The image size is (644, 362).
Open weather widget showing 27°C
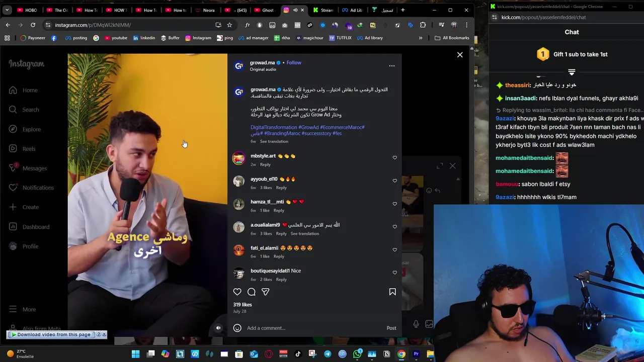(x=20, y=354)
